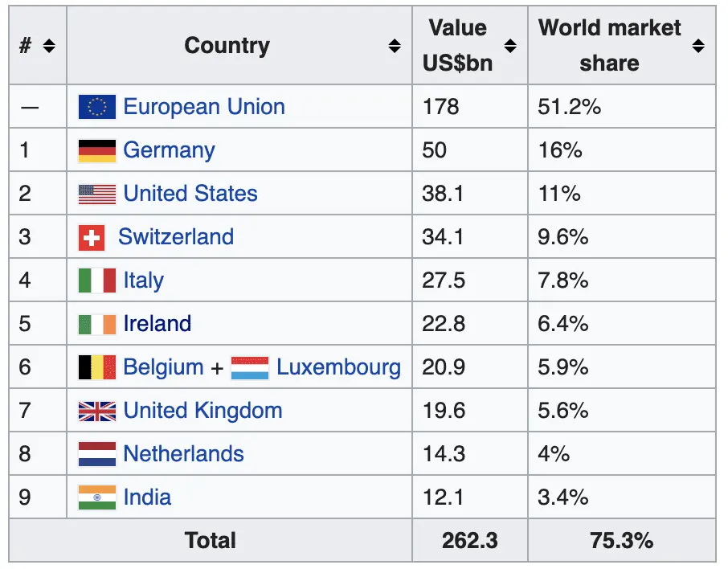
Task: Open the Belgium link
Action: (x=163, y=367)
